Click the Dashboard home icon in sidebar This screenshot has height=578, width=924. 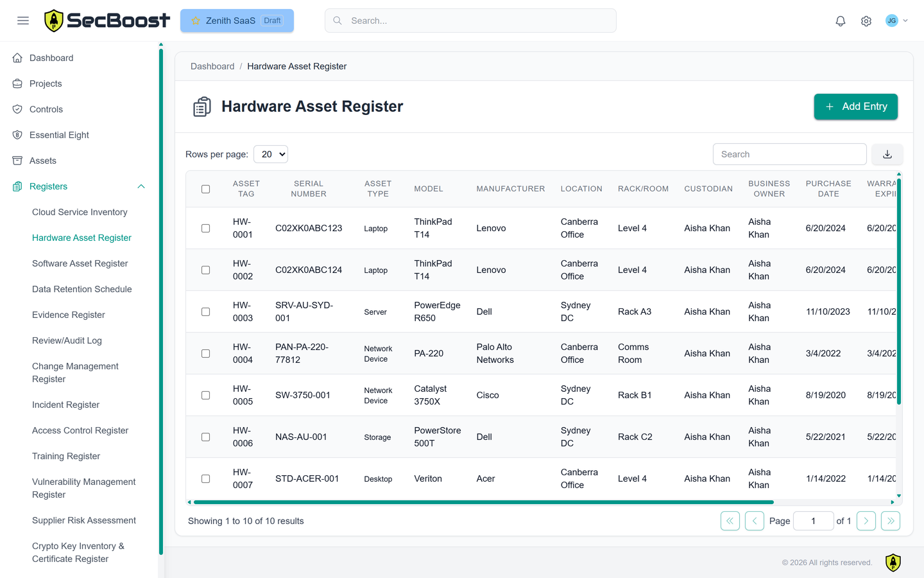(17, 57)
